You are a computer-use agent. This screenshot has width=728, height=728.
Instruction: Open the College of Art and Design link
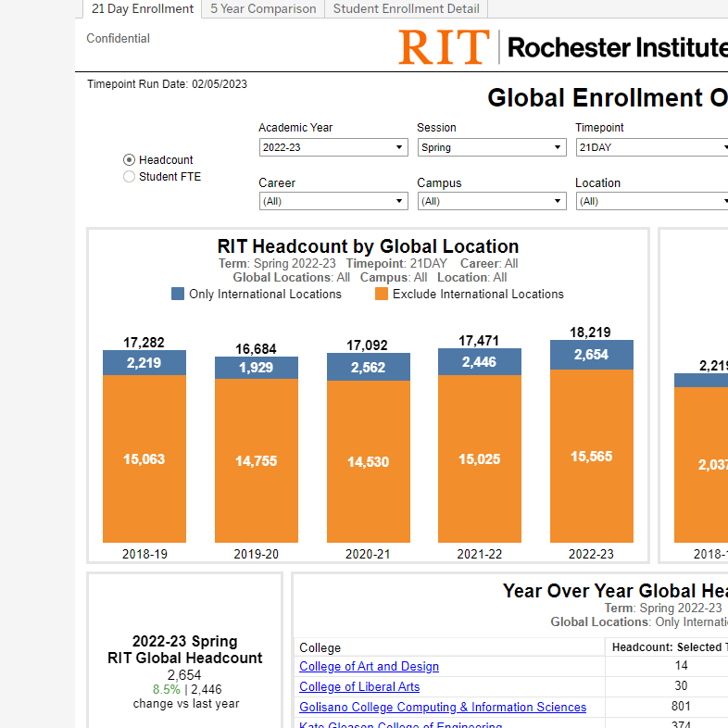coord(369,666)
